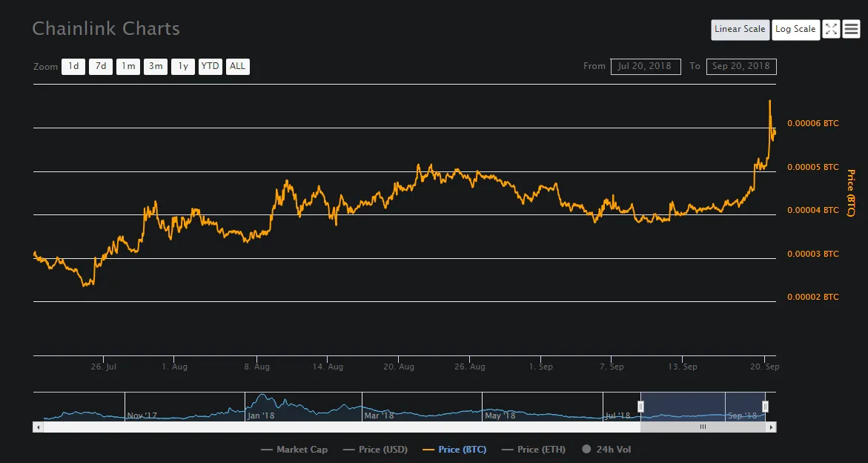Click the 0.00002 BTC axis label
The width and height of the screenshot is (868, 463).
click(x=813, y=298)
